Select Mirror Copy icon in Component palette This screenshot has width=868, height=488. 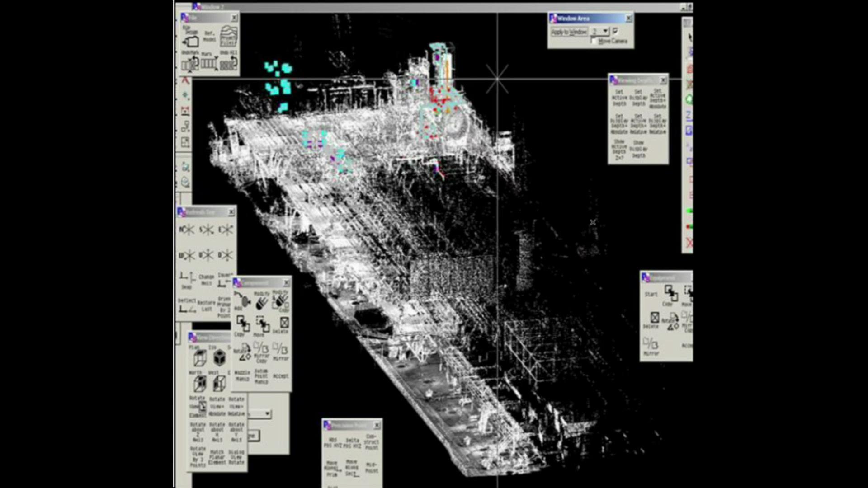point(261,352)
